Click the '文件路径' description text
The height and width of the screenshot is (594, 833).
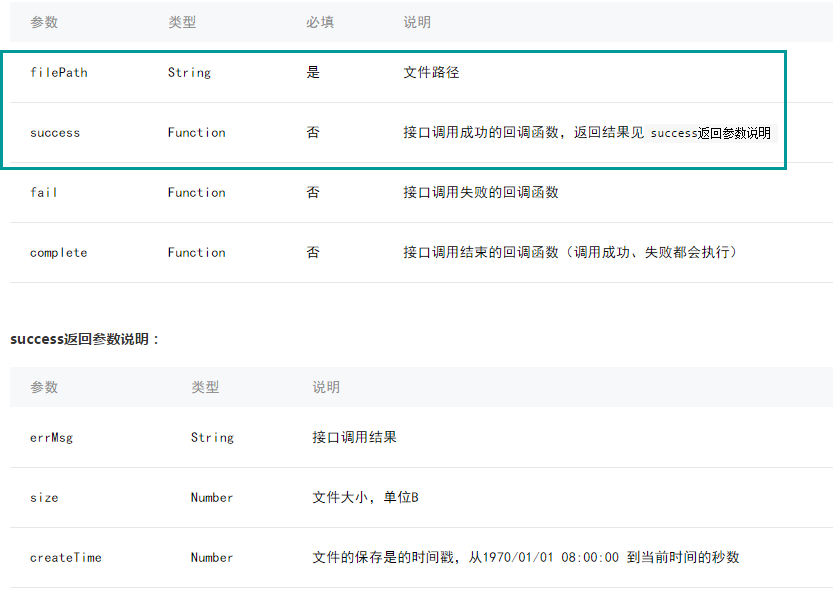[x=431, y=72]
